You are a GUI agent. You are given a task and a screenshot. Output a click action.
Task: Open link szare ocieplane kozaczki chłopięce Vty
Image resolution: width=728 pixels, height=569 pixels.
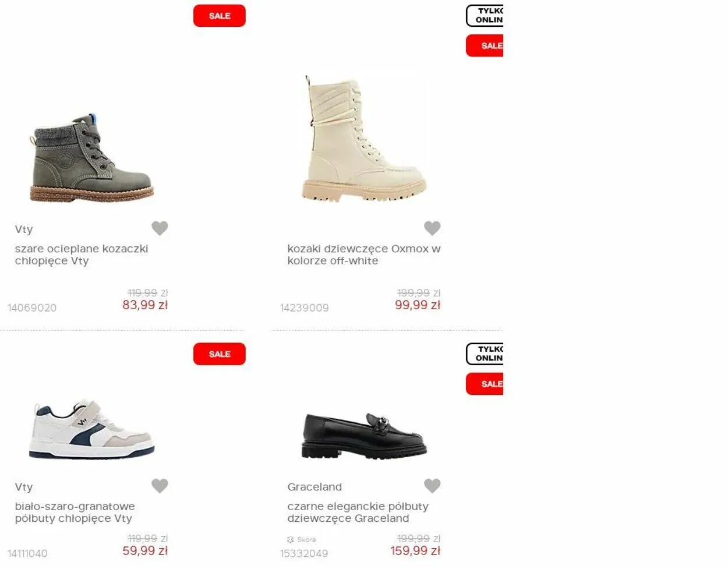click(82, 255)
